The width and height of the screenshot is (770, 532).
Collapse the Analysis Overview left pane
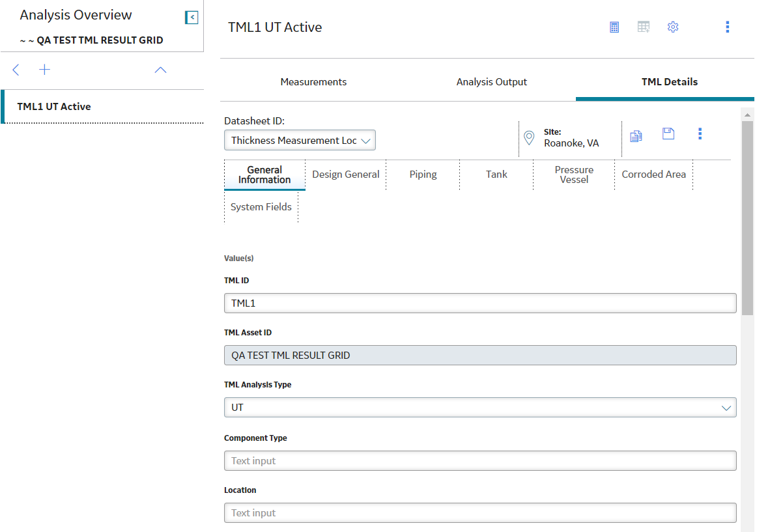(x=192, y=18)
